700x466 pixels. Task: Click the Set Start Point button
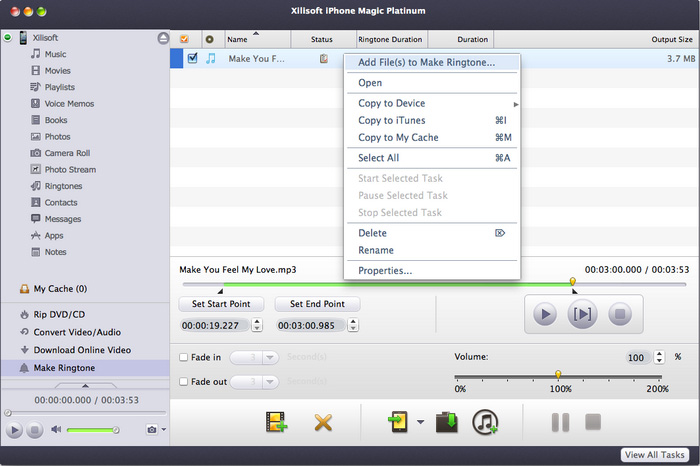[x=221, y=304]
